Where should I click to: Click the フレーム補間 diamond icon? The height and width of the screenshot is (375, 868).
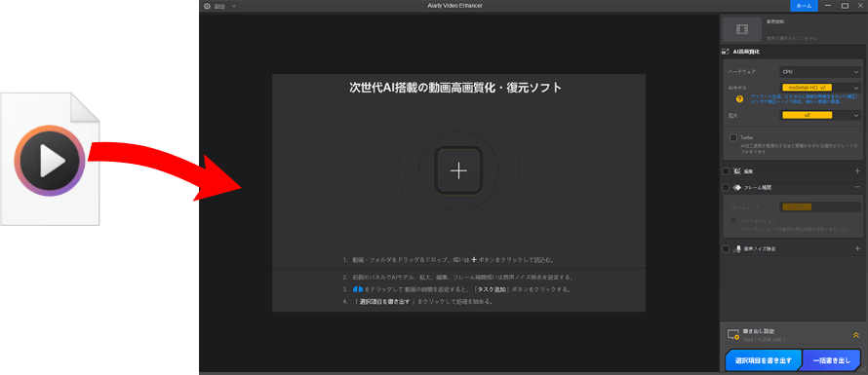coord(736,187)
